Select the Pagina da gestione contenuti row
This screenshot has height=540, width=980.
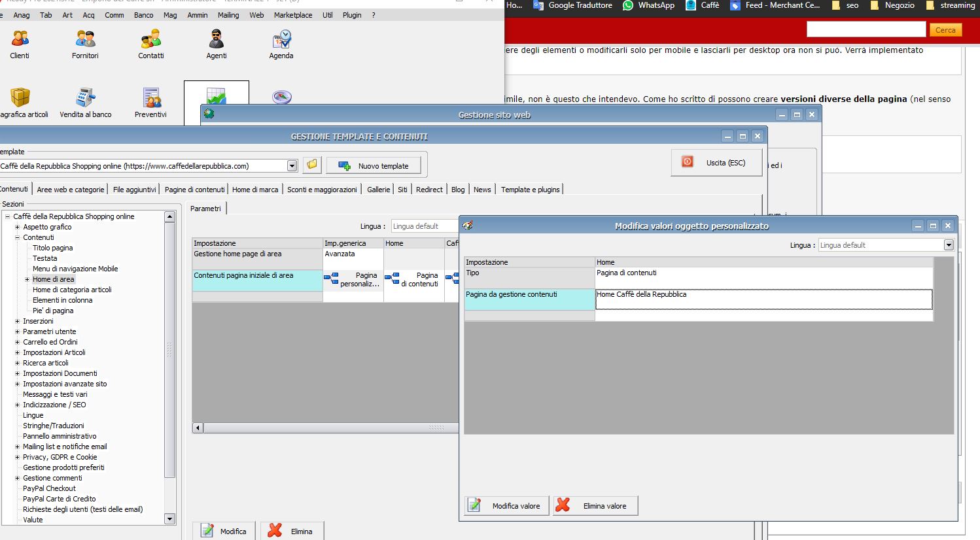530,299
